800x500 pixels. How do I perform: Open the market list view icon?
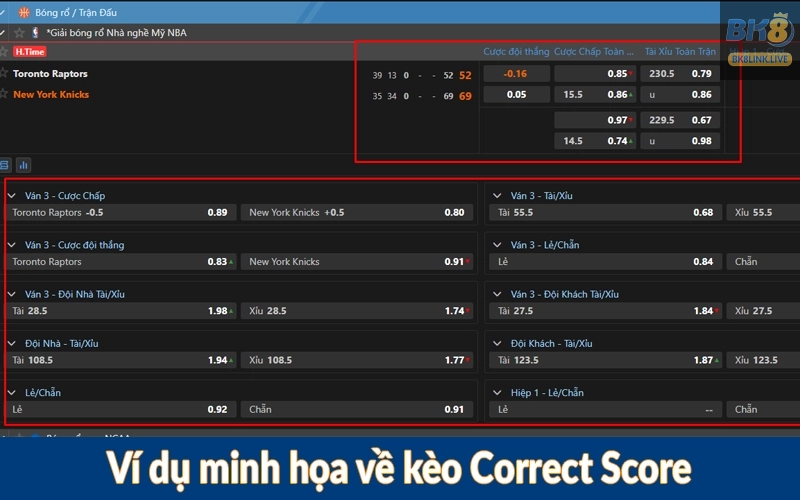pyautogui.click(x=5, y=165)
